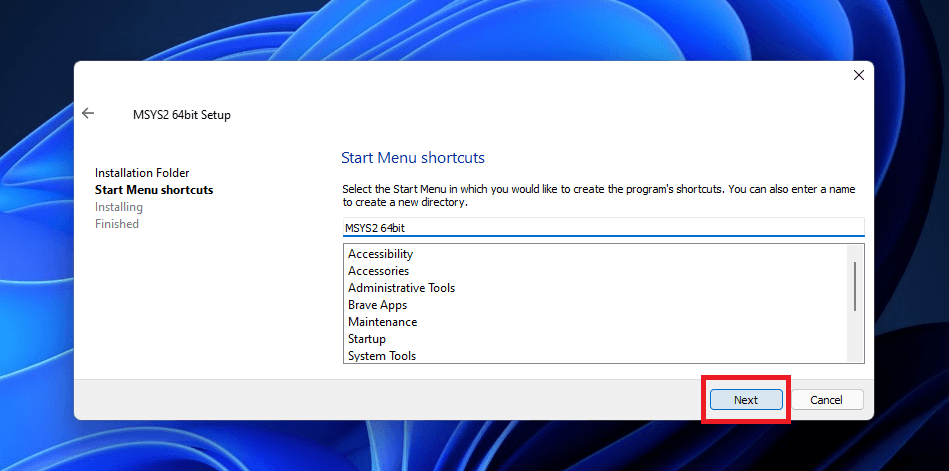Pick Brave Apps from the list
The image size is (949, 471).
pyautogui.click(x=596, y=305)
